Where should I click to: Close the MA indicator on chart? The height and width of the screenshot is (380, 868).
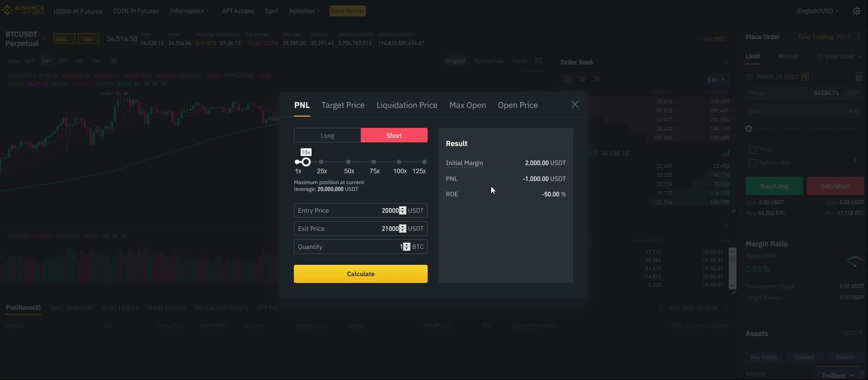point(164,84)
